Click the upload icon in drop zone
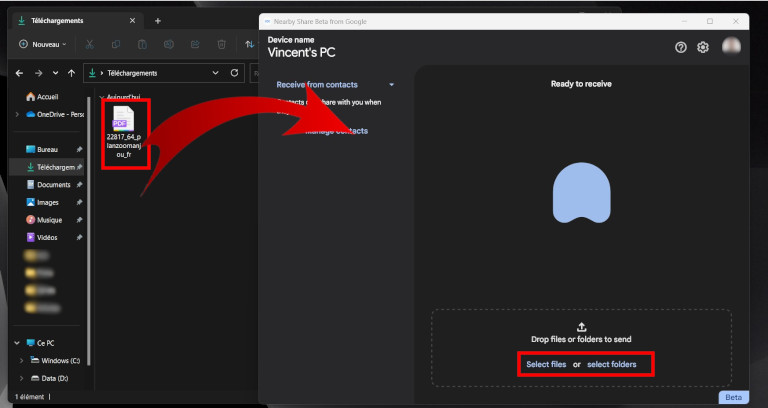 pyautogui.click(x=581, y=326)
